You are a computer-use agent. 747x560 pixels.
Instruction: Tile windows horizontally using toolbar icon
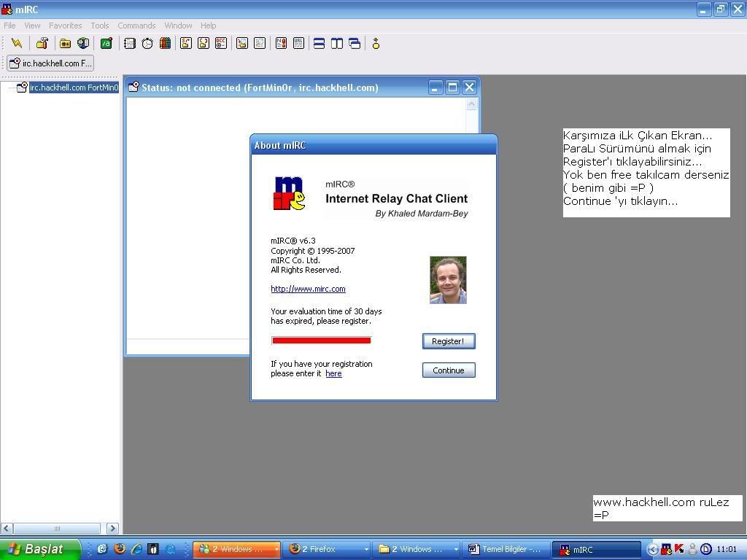click(320, 44)
